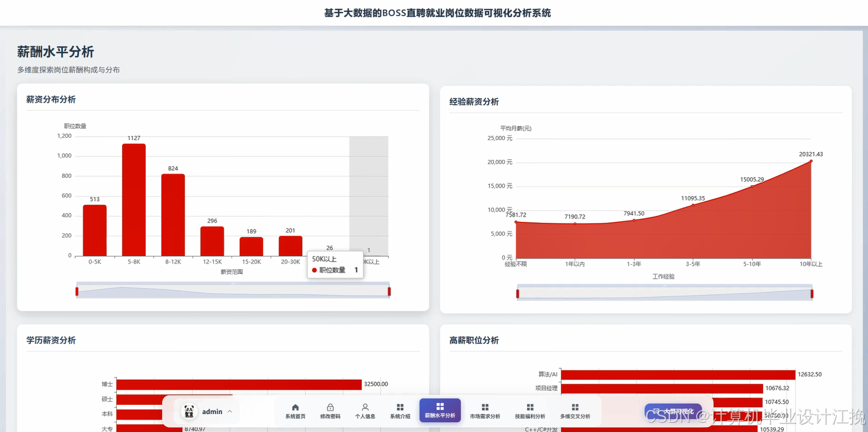Switch to the 市场需求分析 nav item

pyautogui.click(x=485, y=411)
